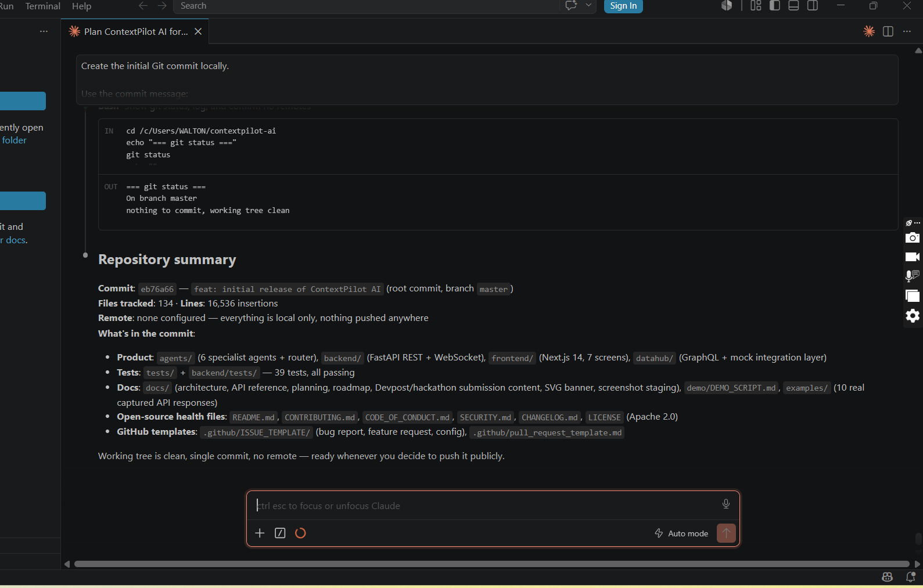This screenshot has width=923, height=588.
Task: Open Customize Layout icon
Action: point(756,6)
